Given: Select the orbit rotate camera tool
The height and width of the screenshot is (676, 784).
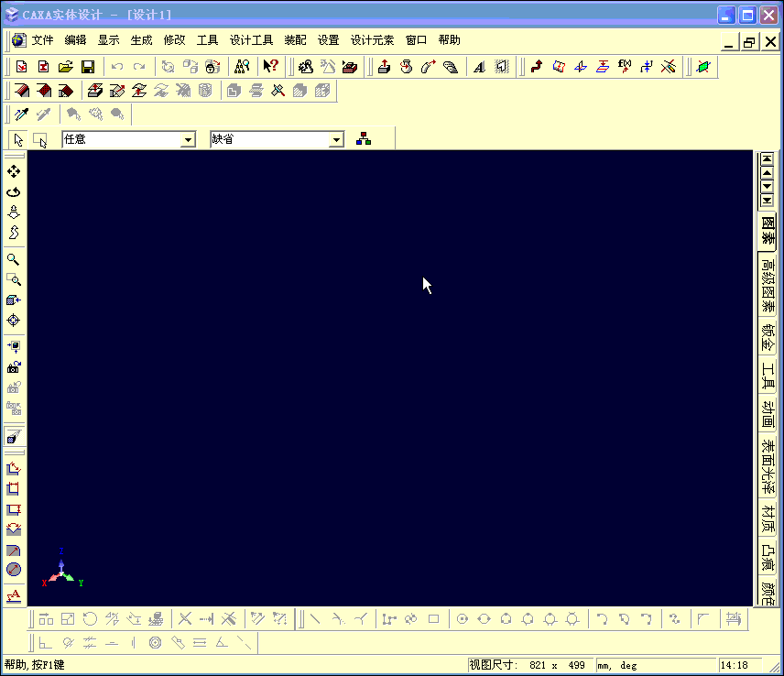Looking at the screenshot, I should tap(14, 192).
